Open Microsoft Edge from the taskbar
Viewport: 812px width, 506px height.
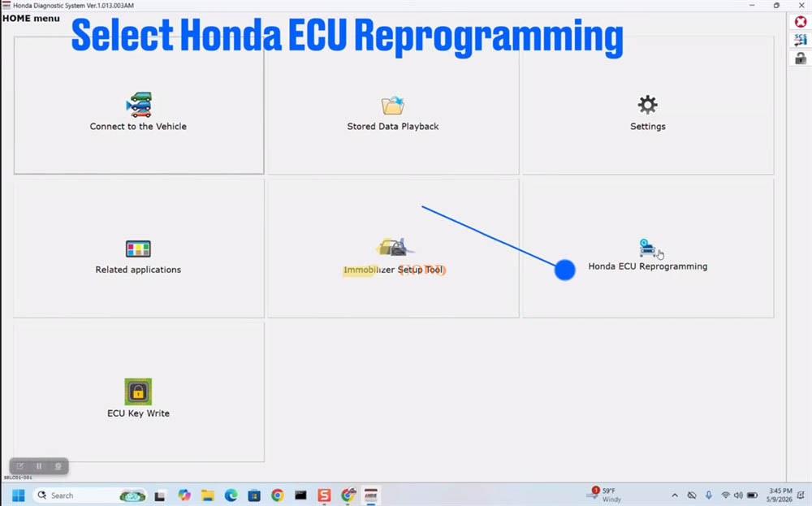coord(231,495)
